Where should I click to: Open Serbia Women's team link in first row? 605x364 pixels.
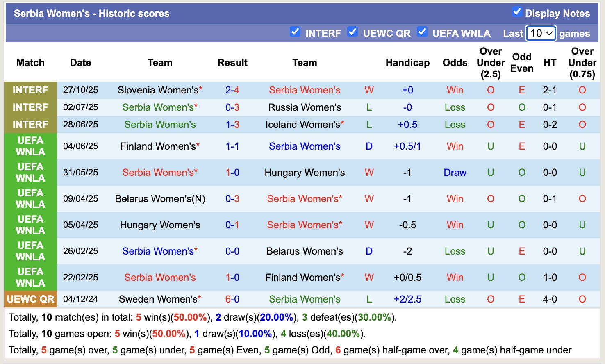point(305,90)
